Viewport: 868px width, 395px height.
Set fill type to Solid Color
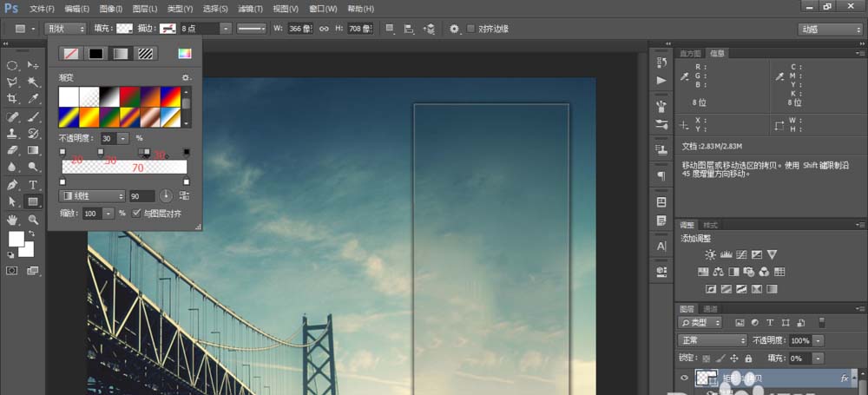[x=95, y=54]
